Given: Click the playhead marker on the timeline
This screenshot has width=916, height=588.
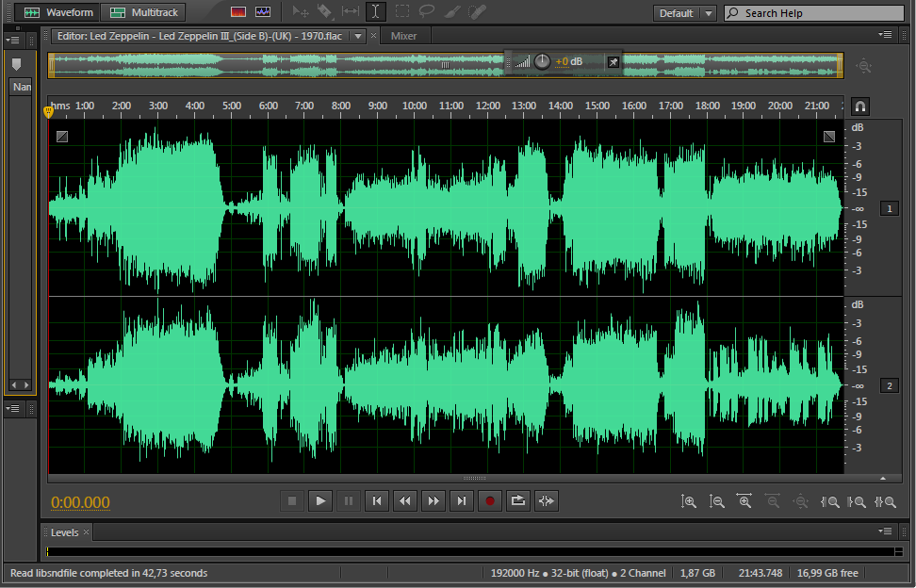Looking at the screenshot, I should point(48,111).
